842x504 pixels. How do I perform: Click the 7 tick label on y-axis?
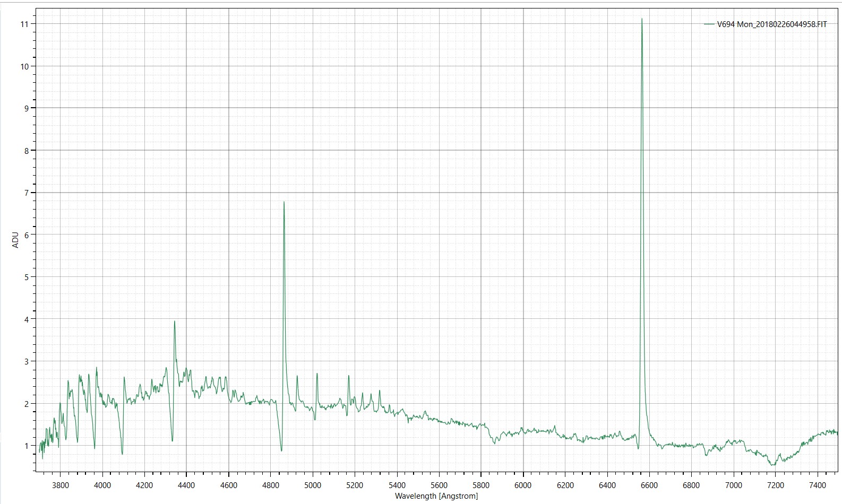26,193
